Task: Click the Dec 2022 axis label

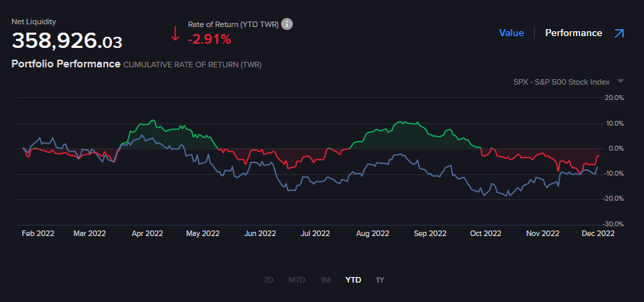Action: click(597, 234)
